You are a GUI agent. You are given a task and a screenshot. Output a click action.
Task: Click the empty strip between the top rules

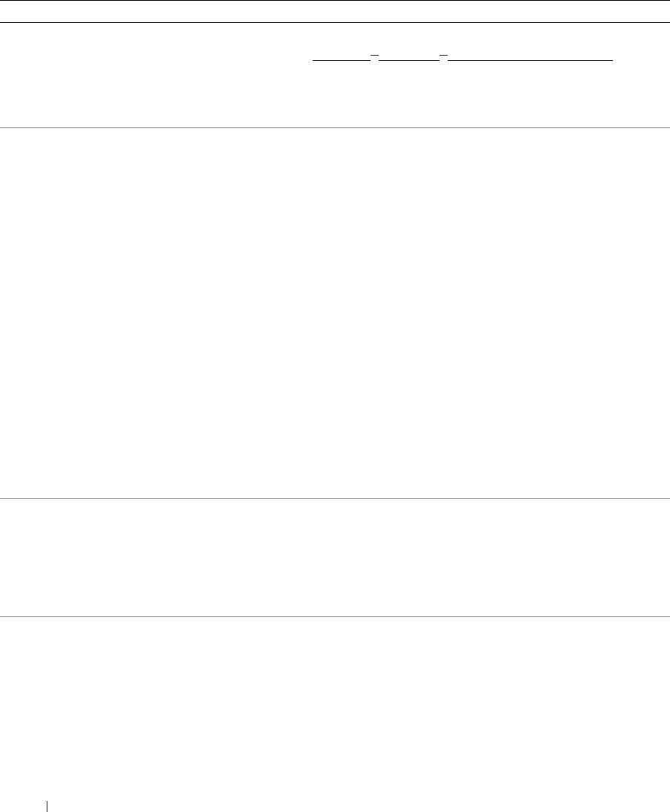pos(335,12)
